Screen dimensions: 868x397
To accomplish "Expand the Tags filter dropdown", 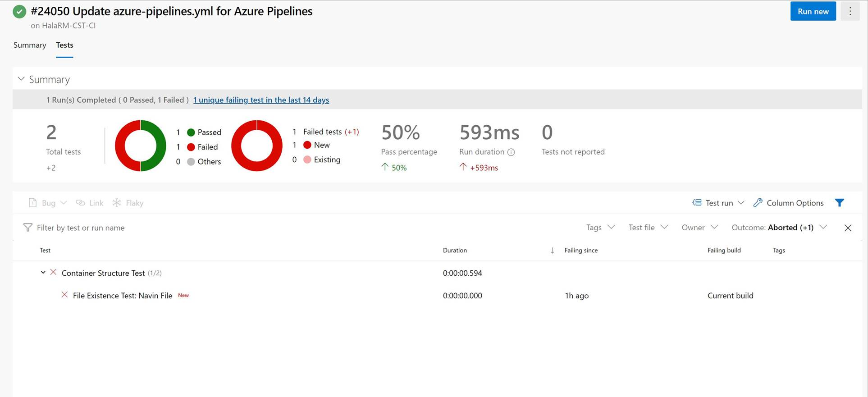I will pos(600,228).
